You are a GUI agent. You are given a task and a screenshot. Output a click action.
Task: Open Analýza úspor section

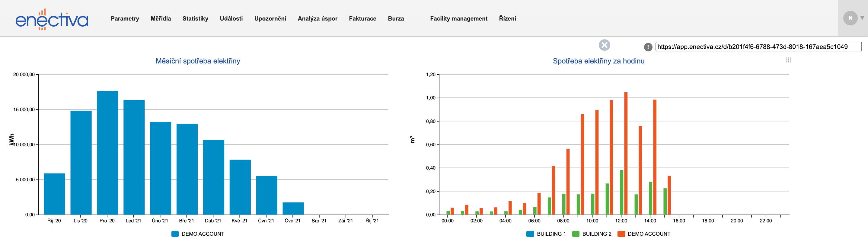pyautogui.click(x=318, y=18)
